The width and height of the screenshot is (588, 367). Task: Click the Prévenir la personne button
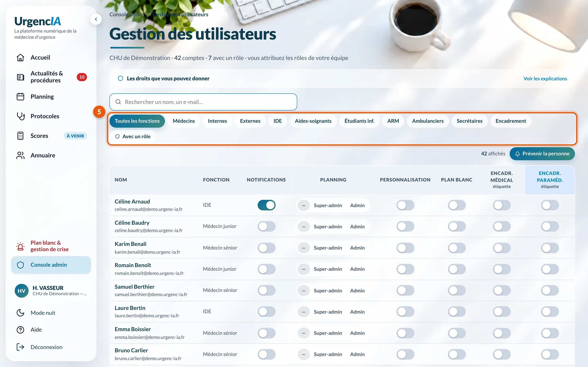[x=542, y=154]
